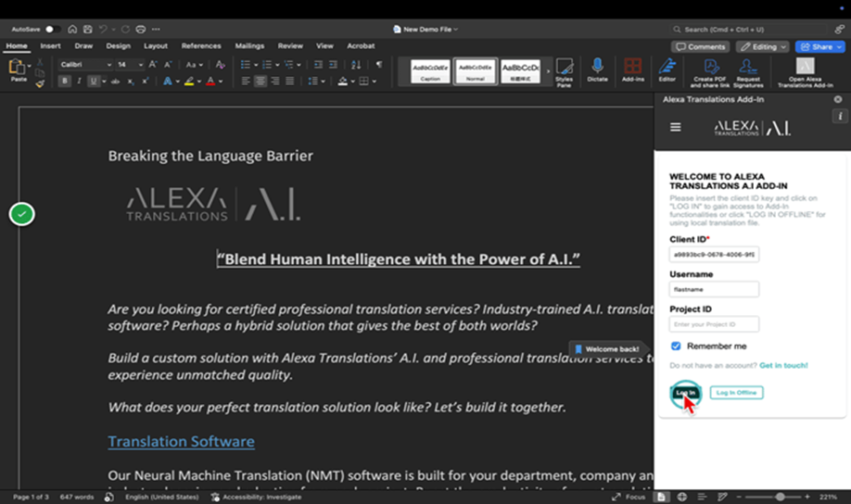Click the Log In Offline button
This screenshot has width=851, height=504.
coord(736,392)
